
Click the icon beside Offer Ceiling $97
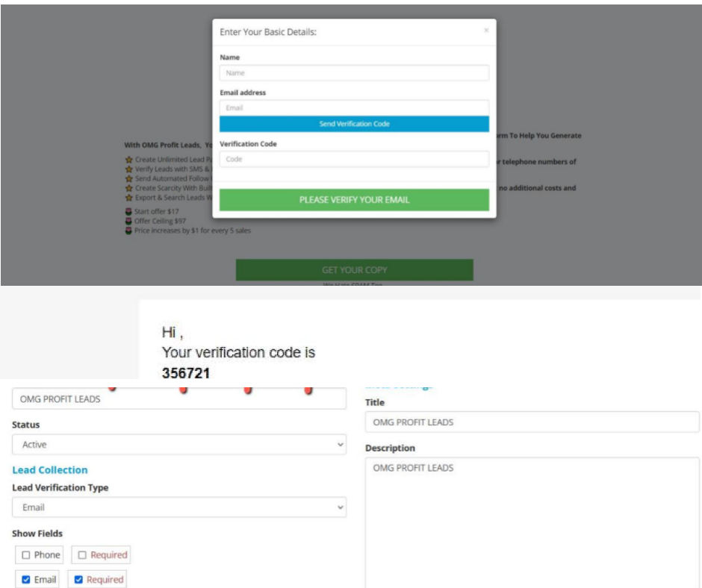tap(128, 221)
